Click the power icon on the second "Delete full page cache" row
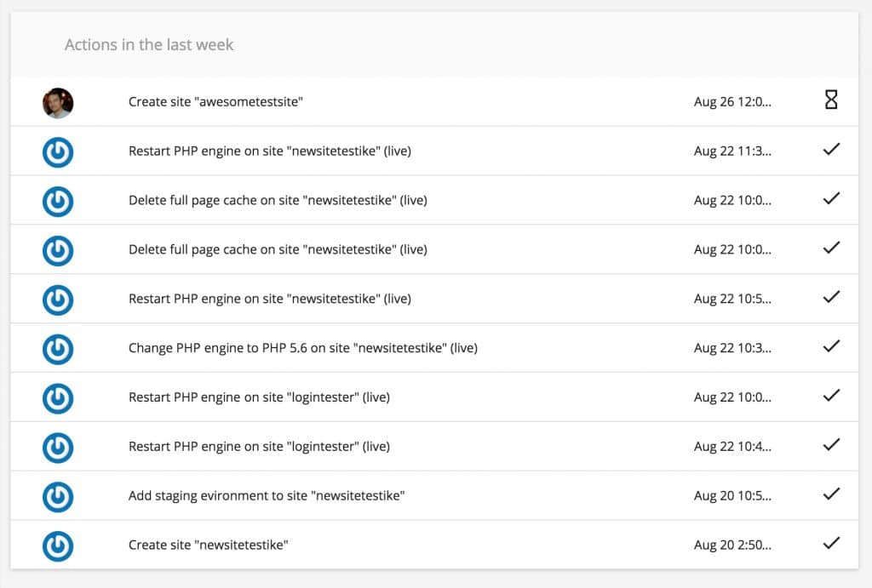872x588 pixels. click(58, 250)
